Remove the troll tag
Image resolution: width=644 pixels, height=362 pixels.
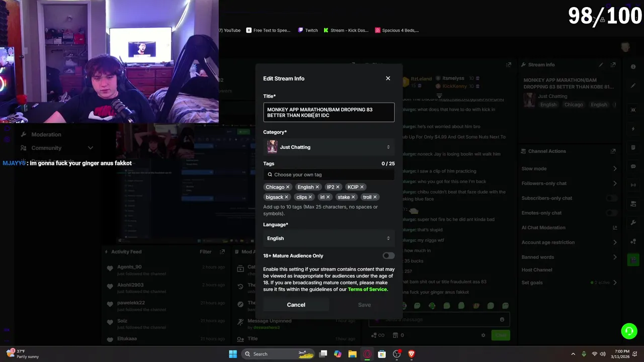point(375,197)
